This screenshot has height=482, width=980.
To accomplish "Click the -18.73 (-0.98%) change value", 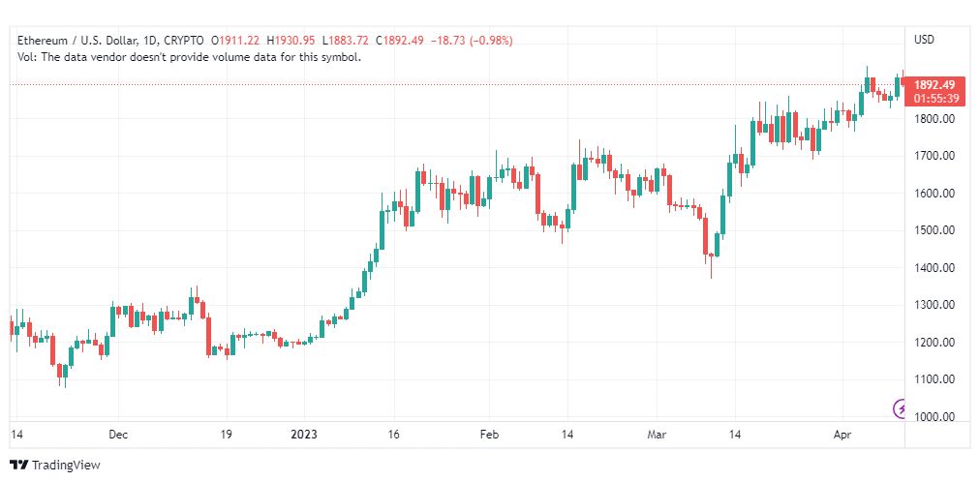I will (x=472, y=40).
